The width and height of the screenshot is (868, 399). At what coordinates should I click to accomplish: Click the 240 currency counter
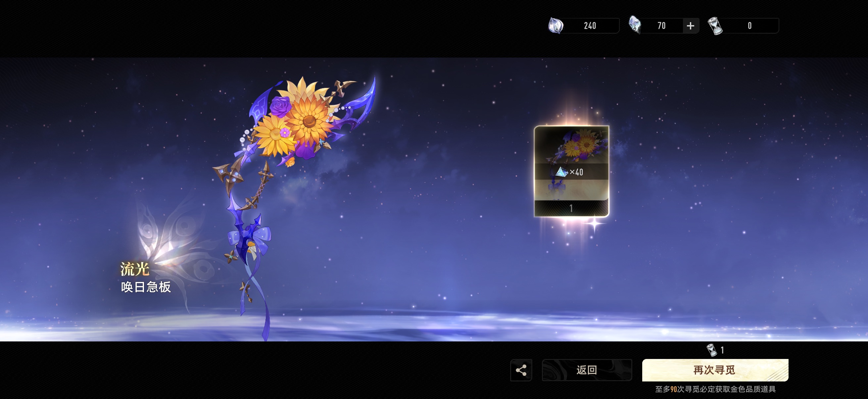pyautogui.click(x=590, y=26)
